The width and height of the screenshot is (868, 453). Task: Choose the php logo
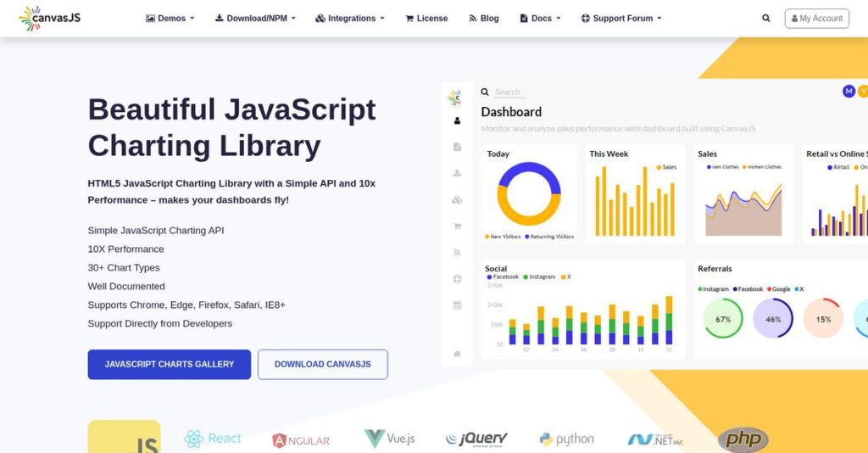point(743,439)
